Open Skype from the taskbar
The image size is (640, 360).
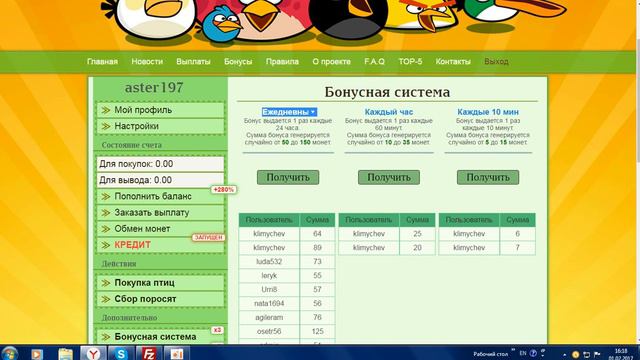121,353
